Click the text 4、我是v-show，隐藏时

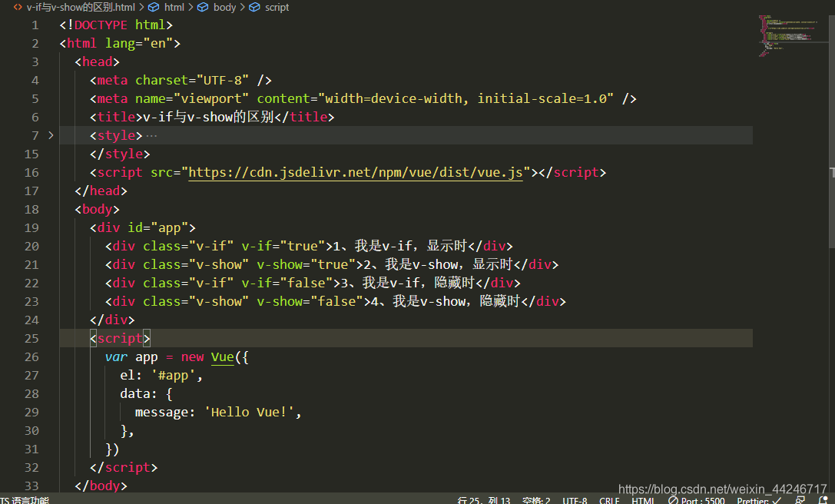[x=446, y=301]
